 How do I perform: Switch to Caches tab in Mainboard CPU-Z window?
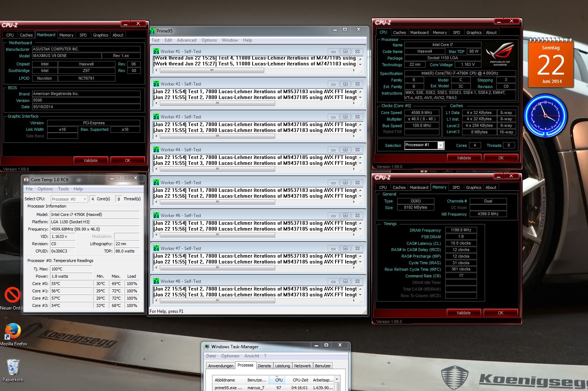26,35
